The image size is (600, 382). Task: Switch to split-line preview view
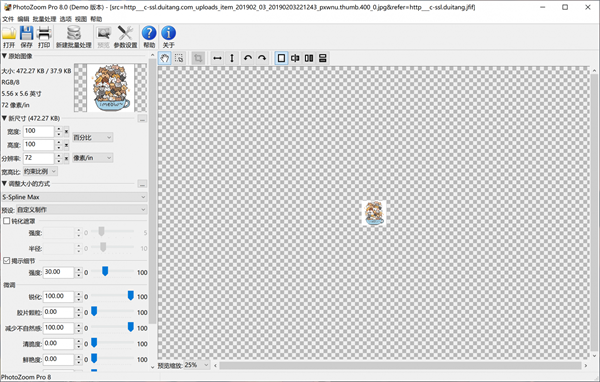click(x=295, y=58)
